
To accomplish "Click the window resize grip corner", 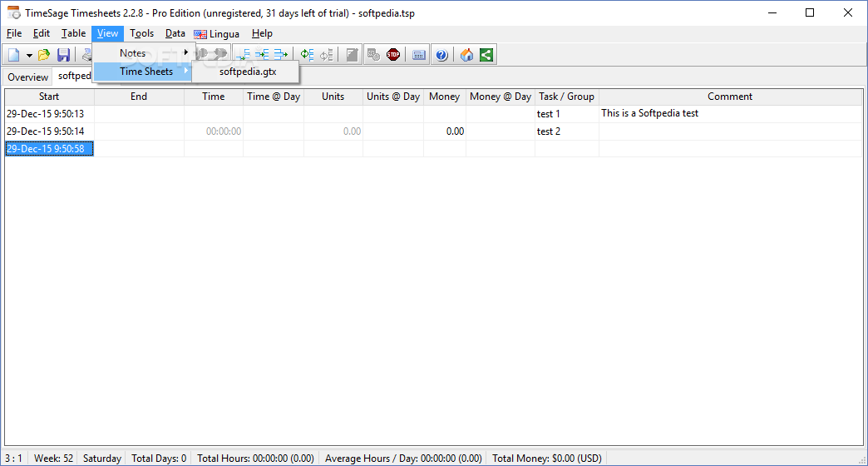I will coord(861,460).
